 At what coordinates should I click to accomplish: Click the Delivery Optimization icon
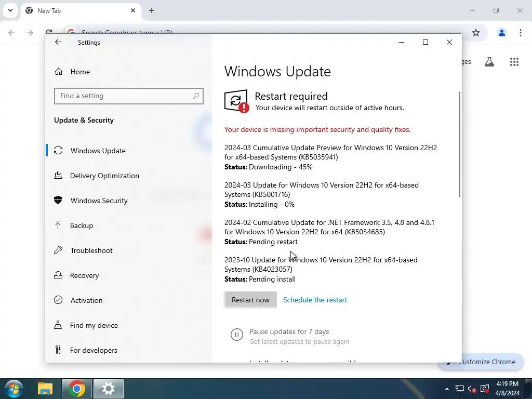pos(58,176)
